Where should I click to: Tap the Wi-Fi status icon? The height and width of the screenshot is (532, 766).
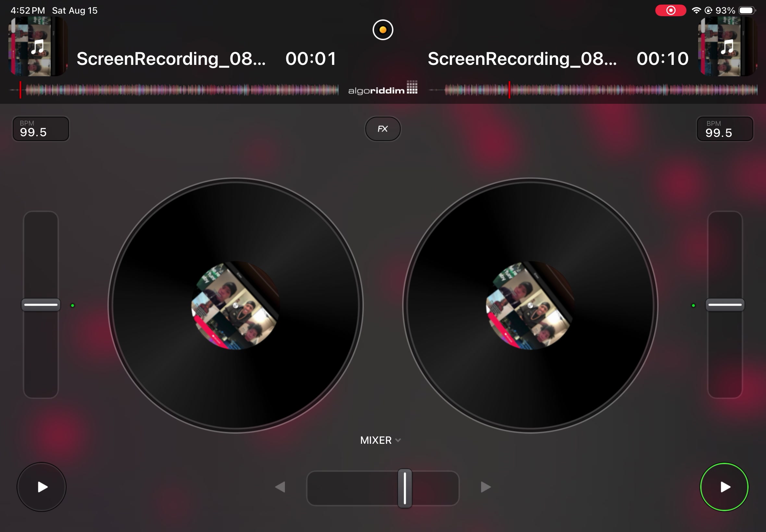[x=696, y=10]
